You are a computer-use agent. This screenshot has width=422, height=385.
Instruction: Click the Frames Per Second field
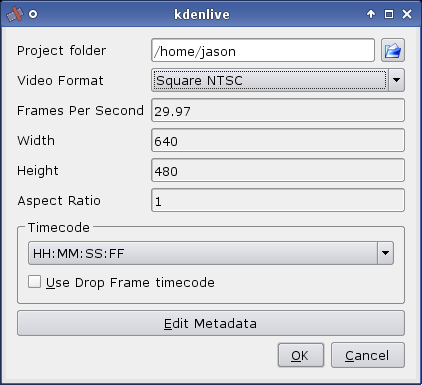click(x=278, y=110)
